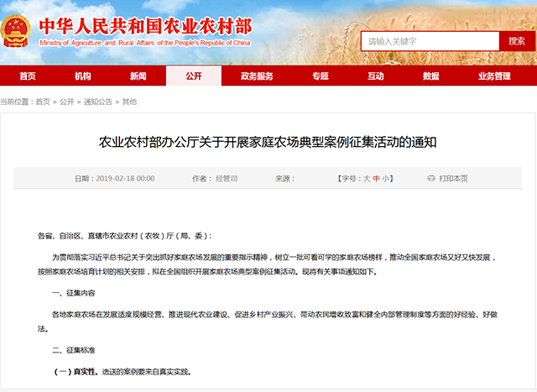The height and width of the screenshot is (392, 537).
Task: Open the 专题 navigation tab
Action: [321, 76]
